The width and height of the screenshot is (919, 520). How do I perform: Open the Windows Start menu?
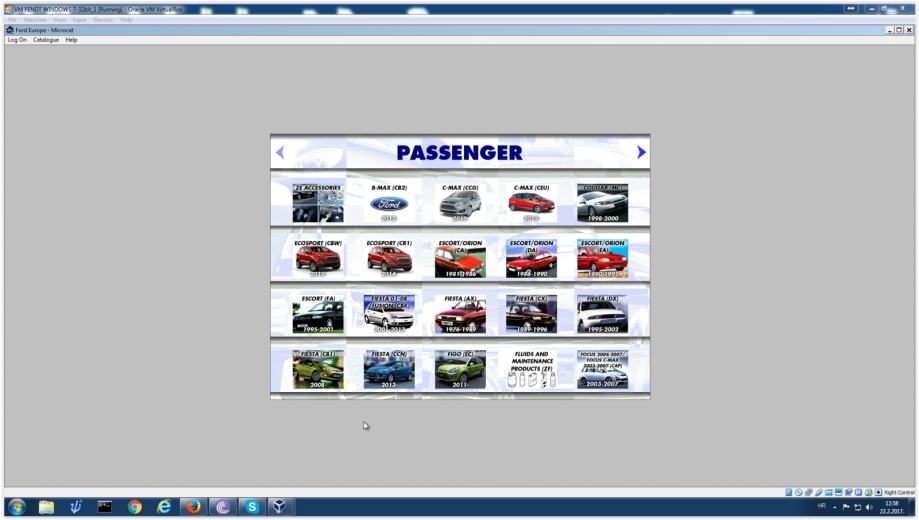[x=17, y=507]
